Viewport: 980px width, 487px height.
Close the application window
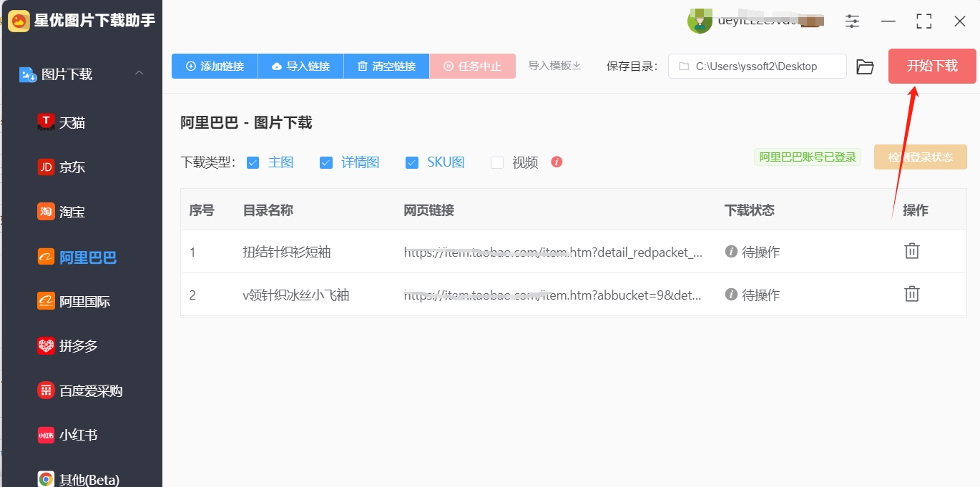click(x=960, y=21)
